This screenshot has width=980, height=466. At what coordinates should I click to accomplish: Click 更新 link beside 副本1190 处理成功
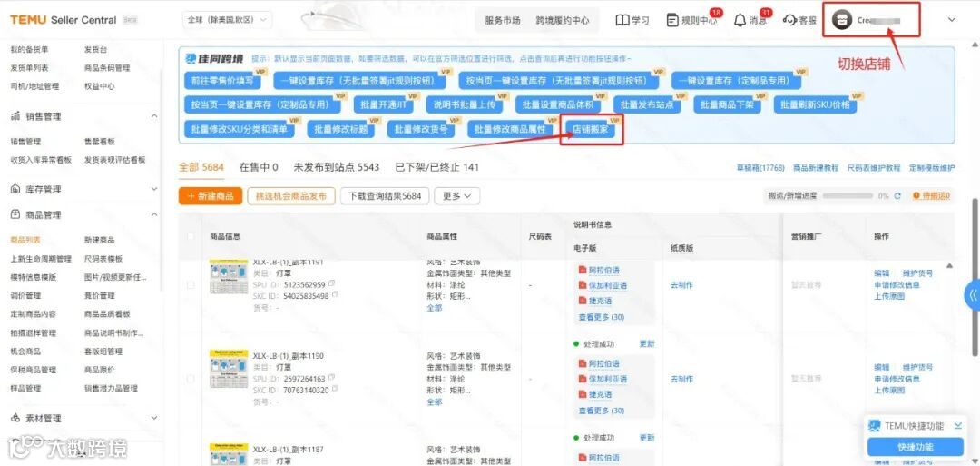[x=647, y=343]
